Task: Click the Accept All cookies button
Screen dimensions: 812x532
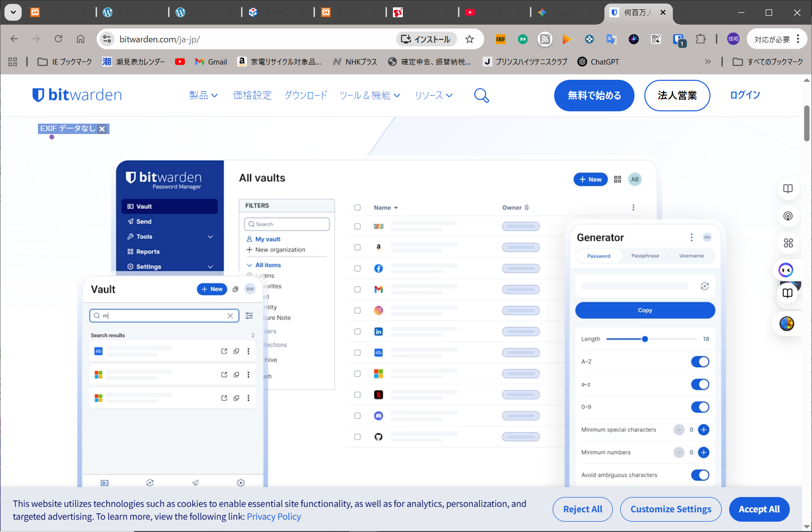Action: click(759, 509)
